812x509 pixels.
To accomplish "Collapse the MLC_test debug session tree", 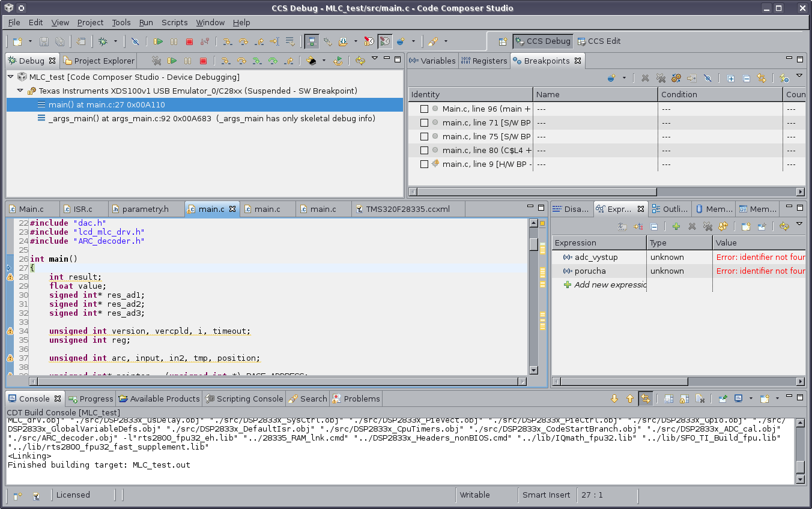I will (x=10, y=76).
